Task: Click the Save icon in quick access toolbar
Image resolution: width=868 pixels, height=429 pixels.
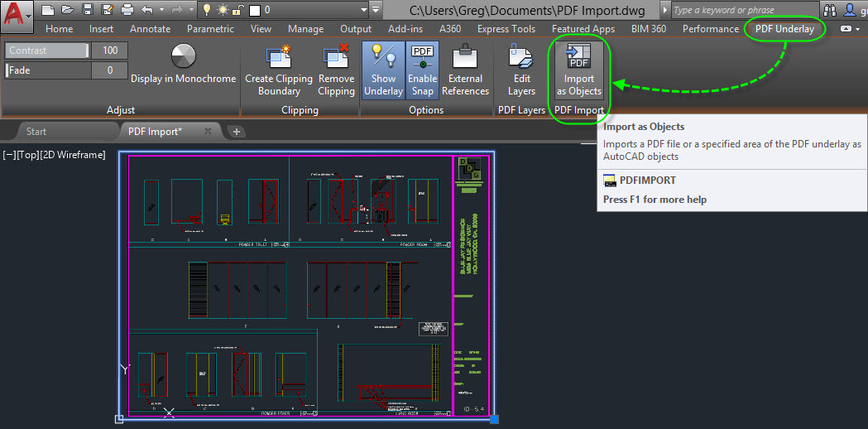Action: [89, 10]
